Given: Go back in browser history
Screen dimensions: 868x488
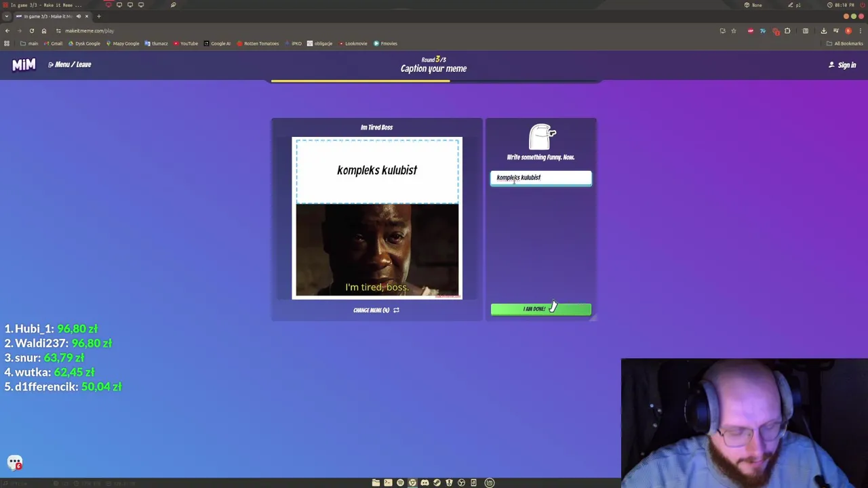Looking at the screenshot, I should point(7,30).
